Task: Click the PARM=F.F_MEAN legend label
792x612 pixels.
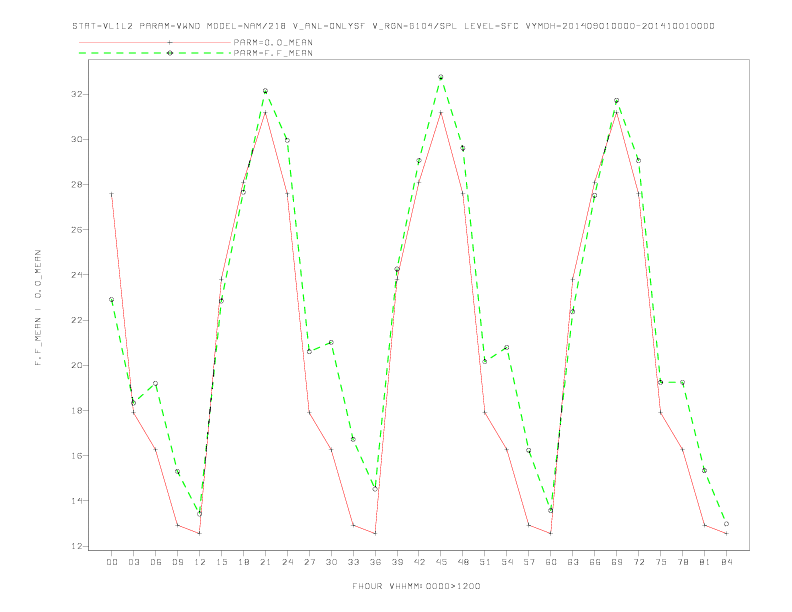Action: (273, 53)
